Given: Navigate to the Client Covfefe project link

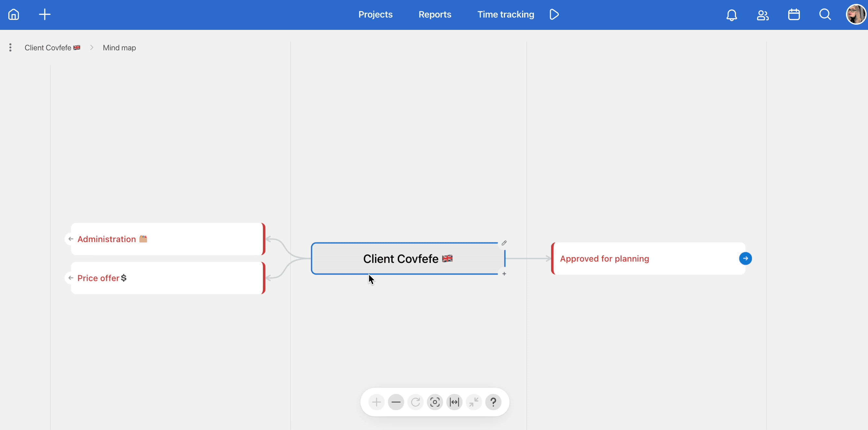Looking at the screenshot, I should [52, 47].
